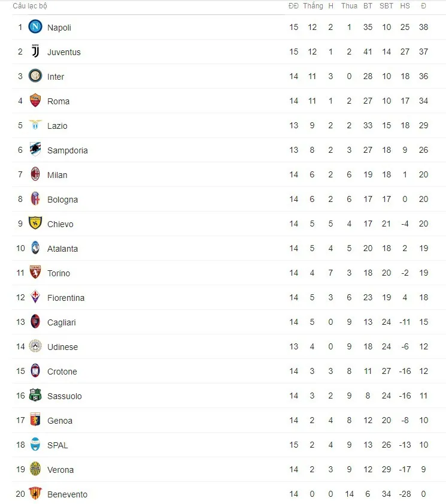Image resolution: width=446 pixels, height=504 pixels.
Task: Click the Thắng column header
Action: [313, 6]
